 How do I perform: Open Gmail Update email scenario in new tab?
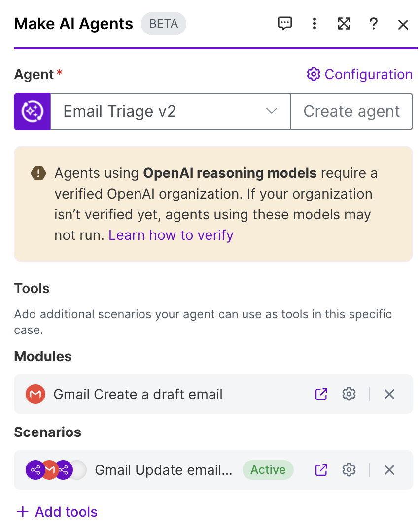(x=321, y=470)
